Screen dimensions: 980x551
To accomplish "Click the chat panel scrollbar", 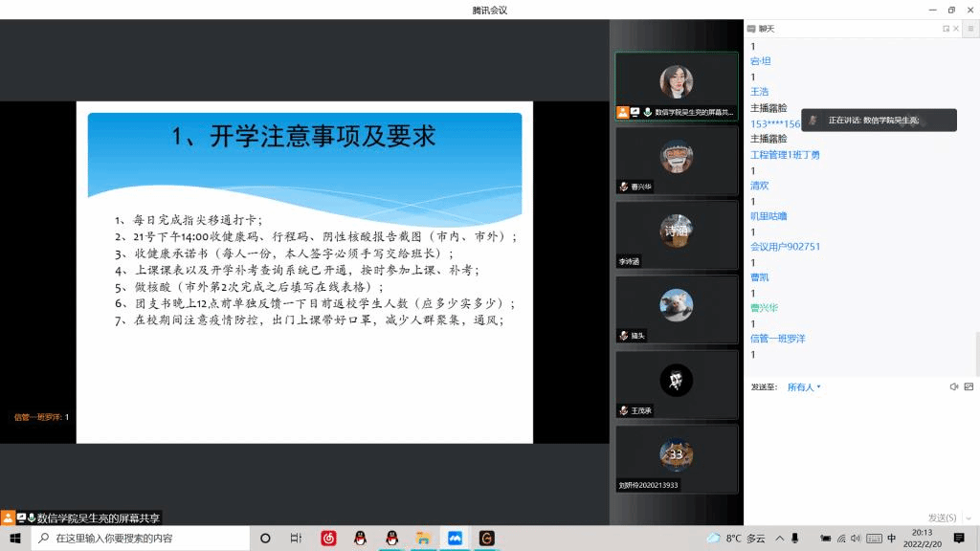I will pyautogui.click(x=976, y=354).
